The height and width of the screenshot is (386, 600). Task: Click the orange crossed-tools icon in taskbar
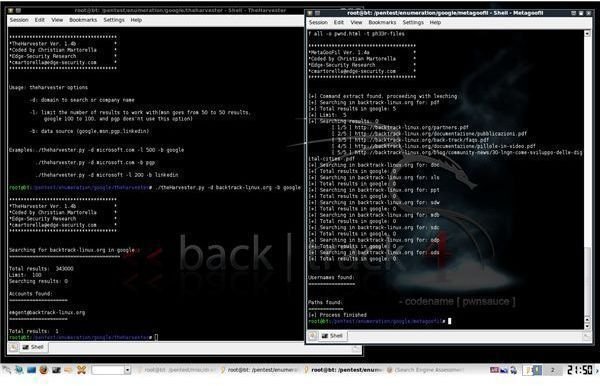[82, 370]
